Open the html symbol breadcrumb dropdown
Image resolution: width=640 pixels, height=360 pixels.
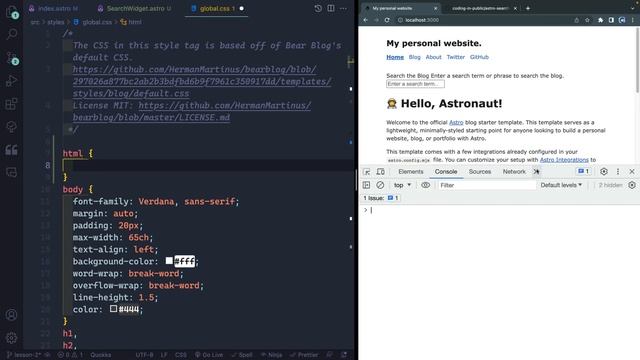click(x=131, y=22)
